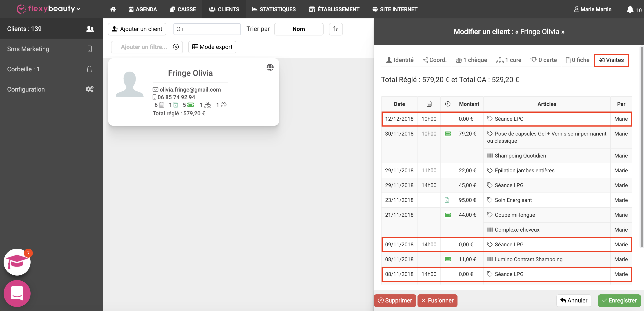Image resolution: width=644 pixels, height=311 pixels.
Task: Click the appointments calendar icon on client card
Action: point(162,105)
